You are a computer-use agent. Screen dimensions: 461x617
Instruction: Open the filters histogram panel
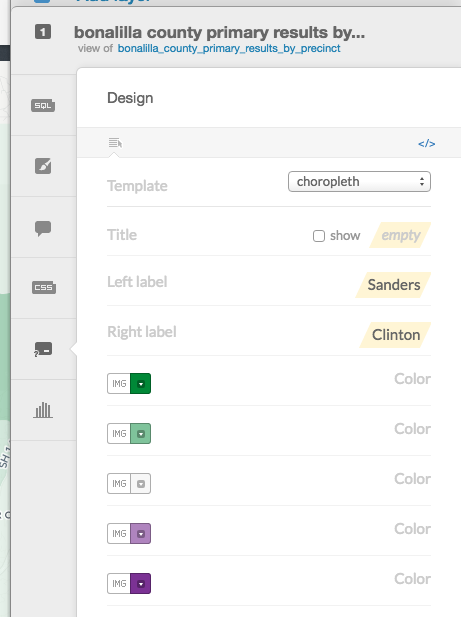pos(43,410)
